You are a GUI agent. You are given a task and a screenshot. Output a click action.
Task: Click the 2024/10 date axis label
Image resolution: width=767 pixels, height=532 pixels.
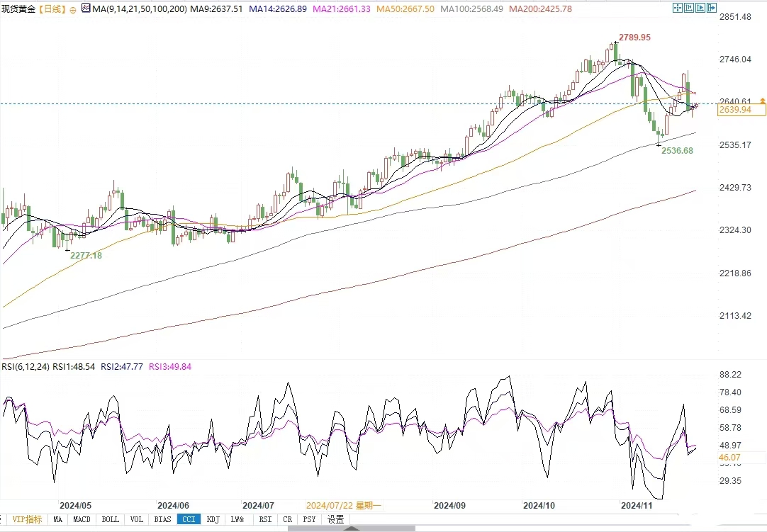[539, 506]
